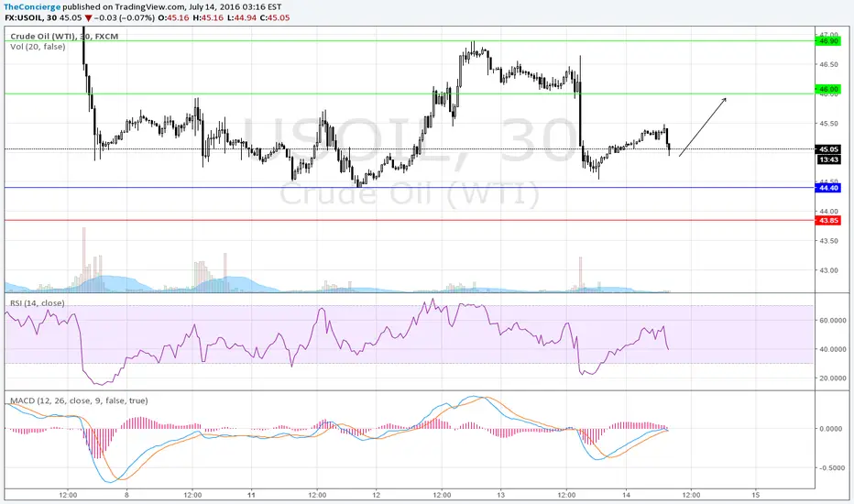This screenshot has height=504, width=854.
Task: Click date label 13 on time axis
Action: pyautogui.click(x=501, y=495)
